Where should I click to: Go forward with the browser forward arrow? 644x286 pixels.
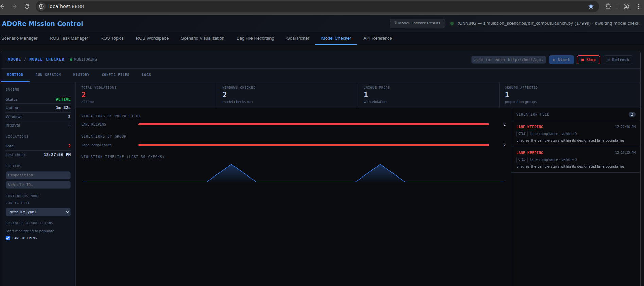click(x=15, y=6)
